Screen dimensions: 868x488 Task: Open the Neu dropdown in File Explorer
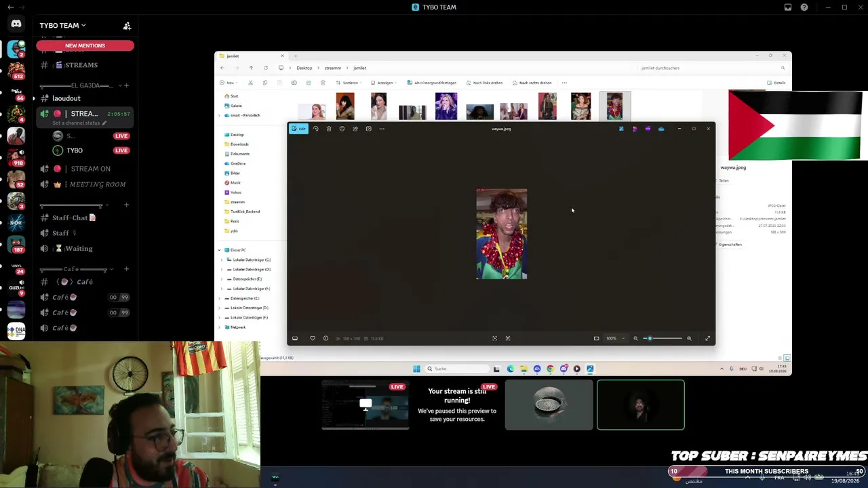[x=229, y=83]
